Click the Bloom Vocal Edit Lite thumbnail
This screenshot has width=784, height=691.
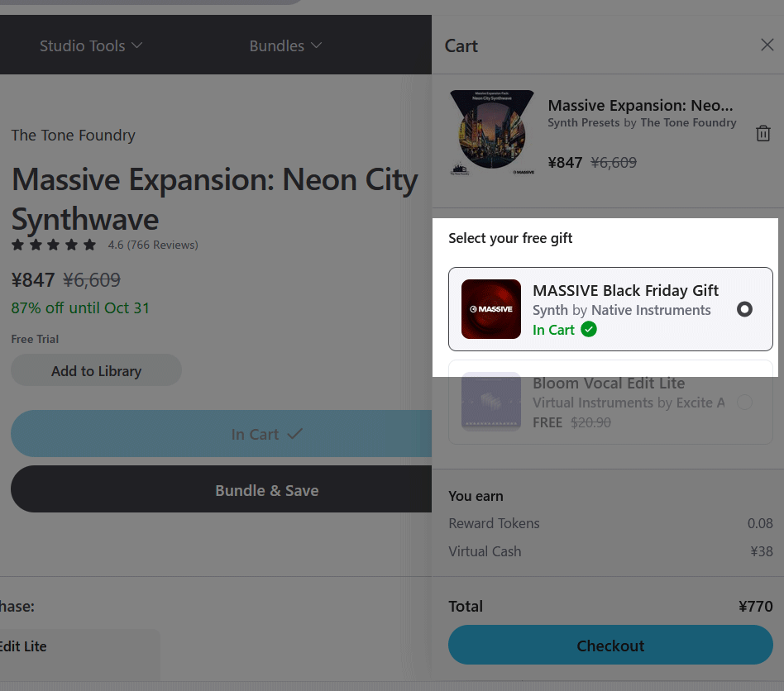tap(491, 402)
